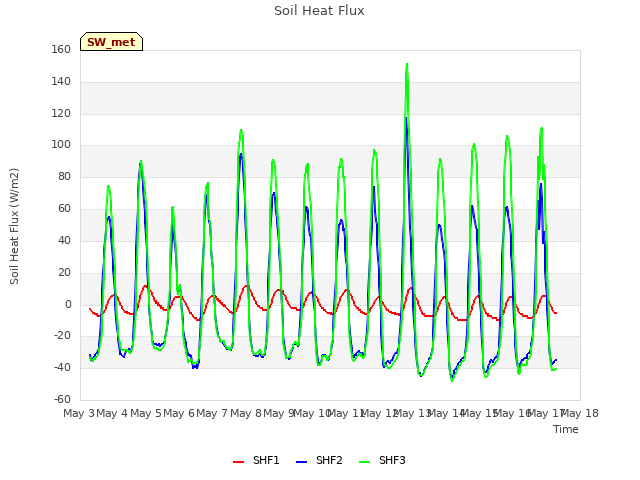This screenshot has height=480, width=640.
Task: Click the y-axis label 120
Action: pyautogui.click(x=61, y=113)
